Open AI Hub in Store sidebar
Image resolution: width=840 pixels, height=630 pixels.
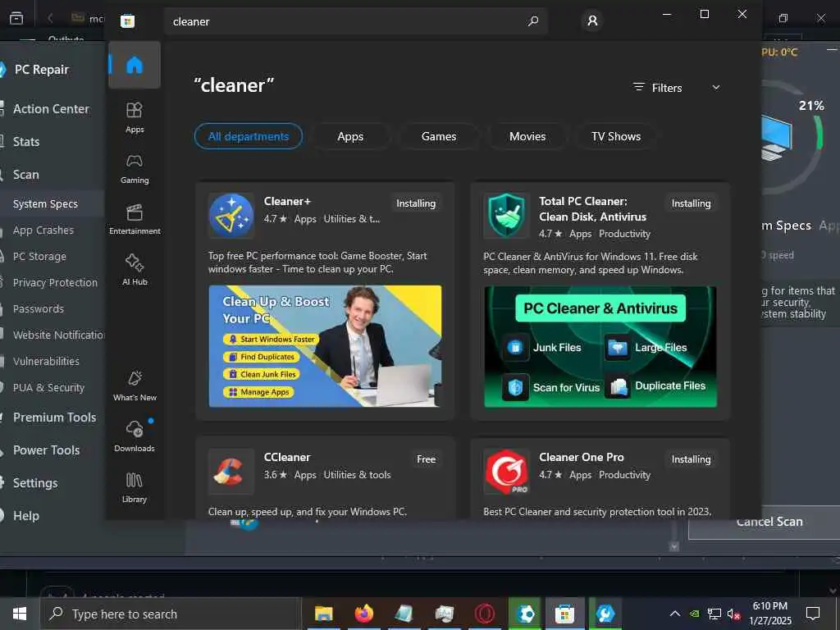point(135,270)
